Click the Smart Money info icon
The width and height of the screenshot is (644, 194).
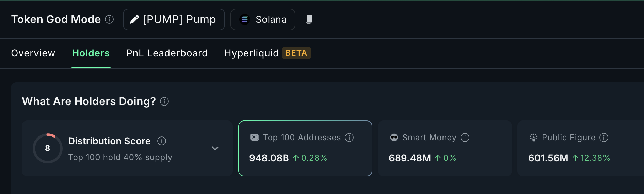(465, 138)
